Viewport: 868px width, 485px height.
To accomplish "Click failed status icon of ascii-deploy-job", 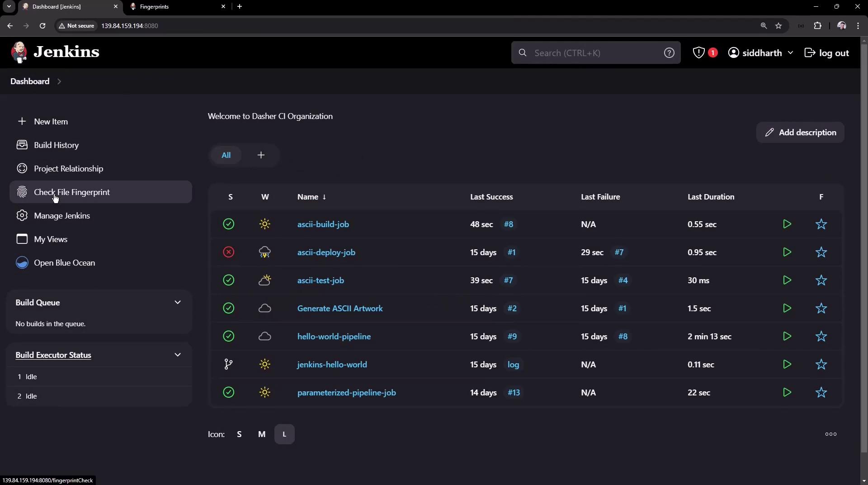I will 229,252.
